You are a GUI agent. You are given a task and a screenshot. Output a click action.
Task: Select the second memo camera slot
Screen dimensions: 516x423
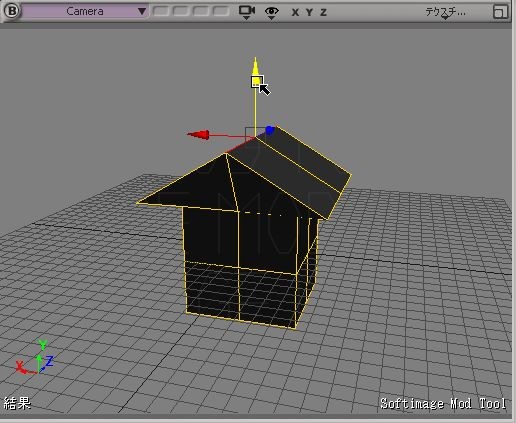tap(181, 11)
